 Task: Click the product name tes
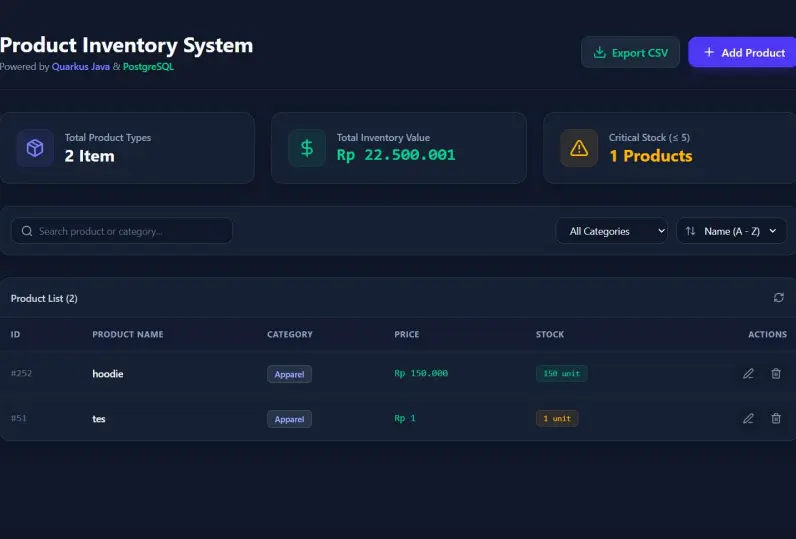pyautogui.click(x=98, y=419)
